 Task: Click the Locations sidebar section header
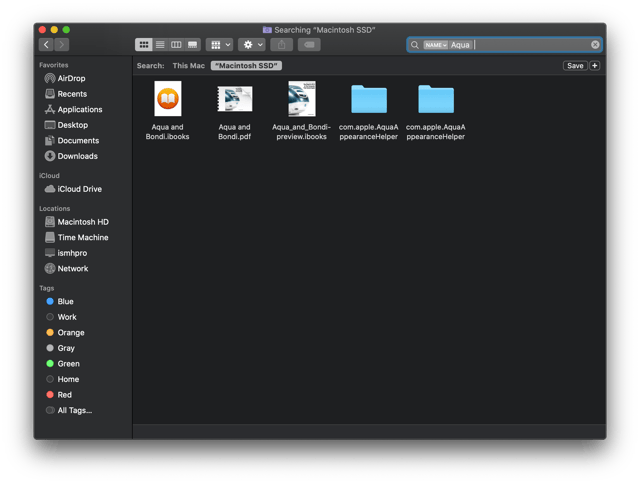click(55, 209)
